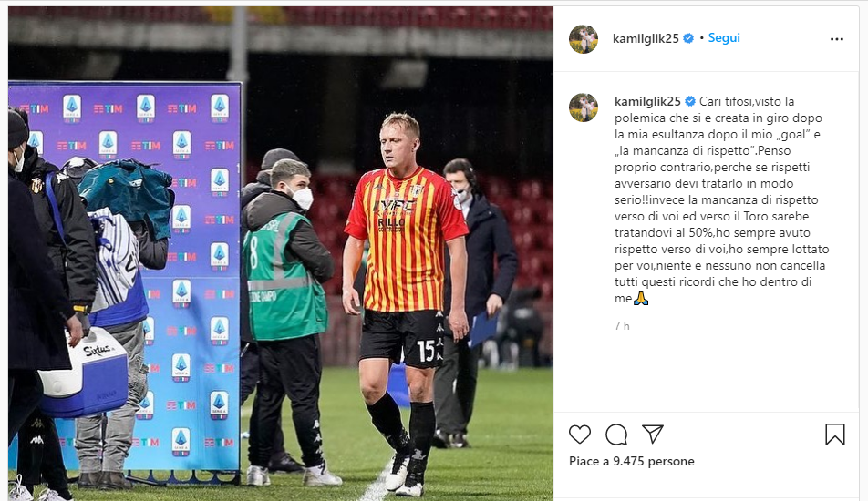Share the post with the paper plane icon
The image size is (868, 501).
(653, 435)
